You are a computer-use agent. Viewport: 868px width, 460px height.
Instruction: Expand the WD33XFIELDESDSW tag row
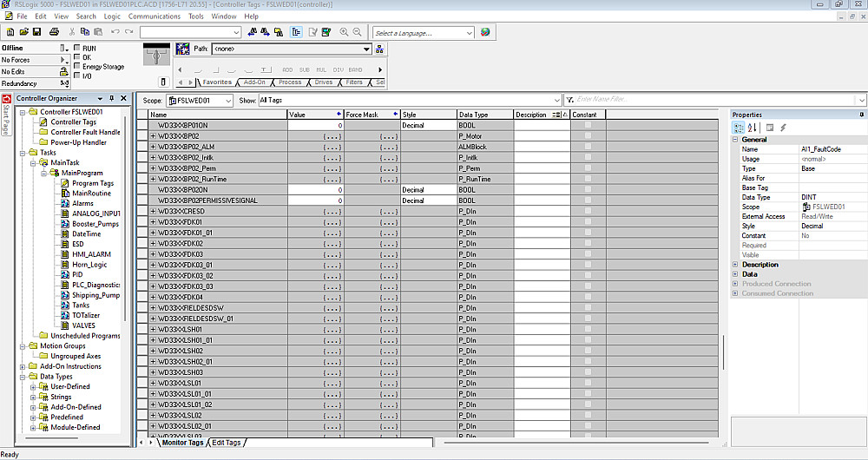[x=154, y=308]
